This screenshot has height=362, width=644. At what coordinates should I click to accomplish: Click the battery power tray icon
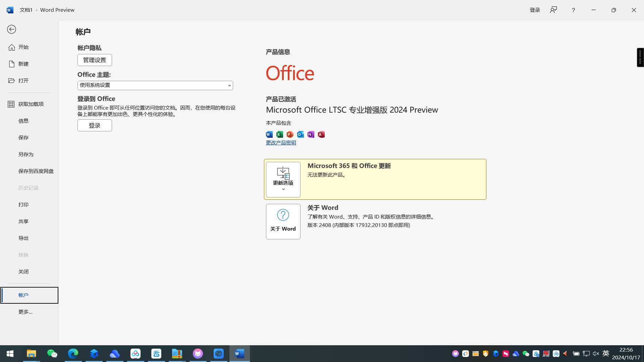click(576, 354)
